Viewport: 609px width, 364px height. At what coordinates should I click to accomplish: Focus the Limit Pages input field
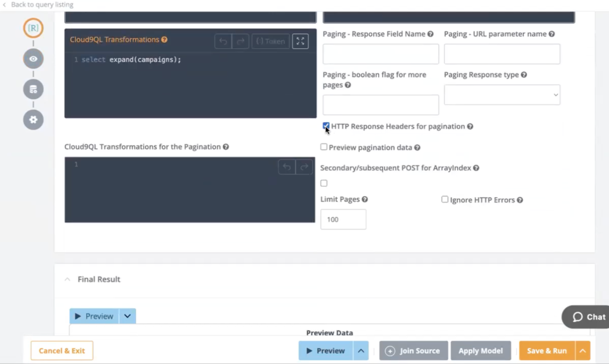coord(343,219)
